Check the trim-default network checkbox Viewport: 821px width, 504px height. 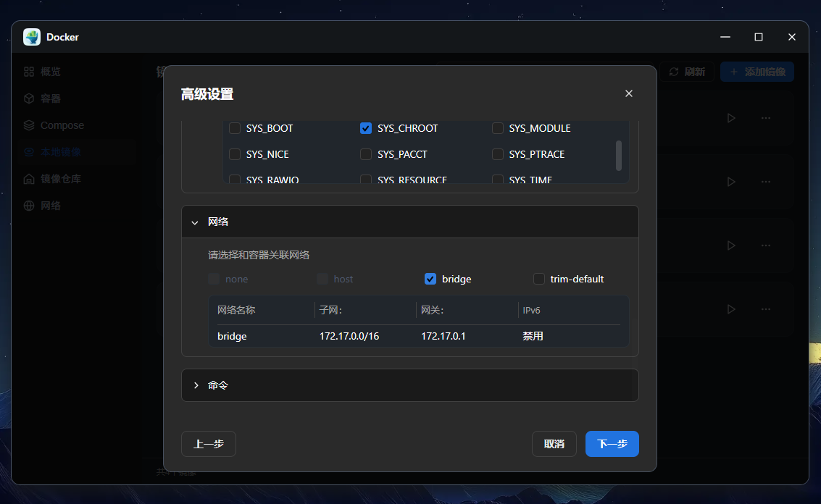coord(539,279)
